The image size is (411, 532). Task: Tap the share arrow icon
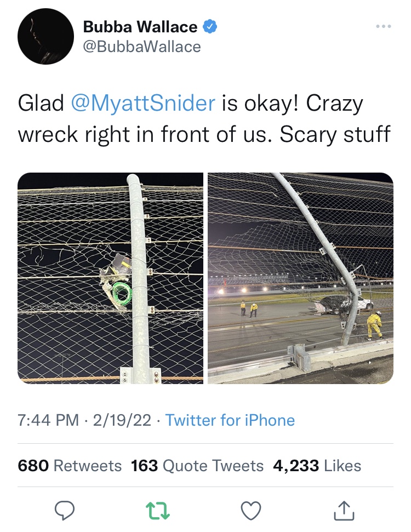tap(344, 511)
